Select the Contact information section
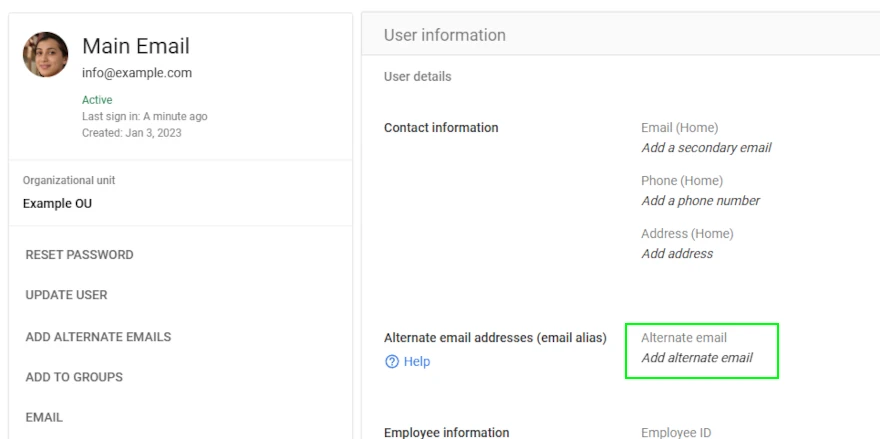880x439 pixels. 441,128
